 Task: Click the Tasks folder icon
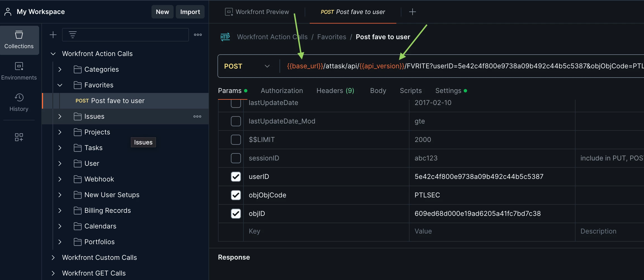coord(78,148)
